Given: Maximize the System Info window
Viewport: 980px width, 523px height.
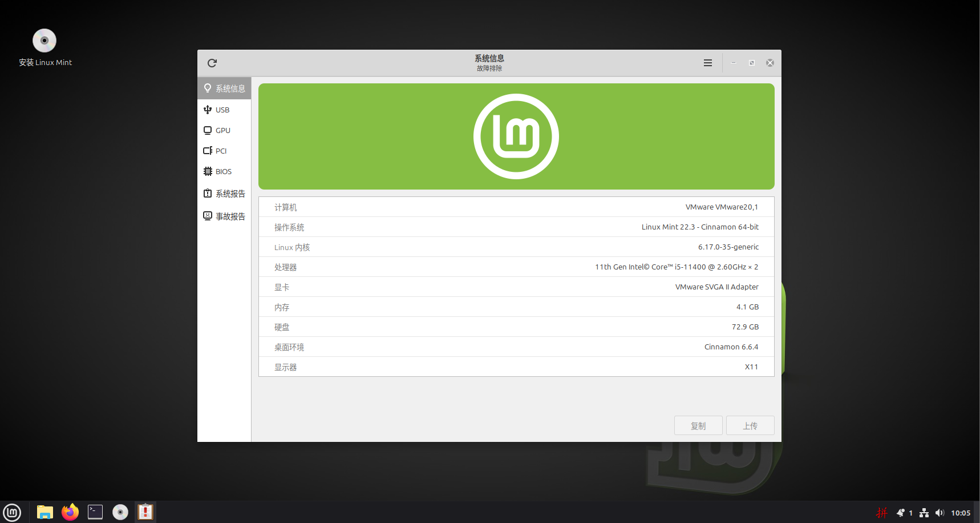Looking at the screenshot, I should pos(752,63).
